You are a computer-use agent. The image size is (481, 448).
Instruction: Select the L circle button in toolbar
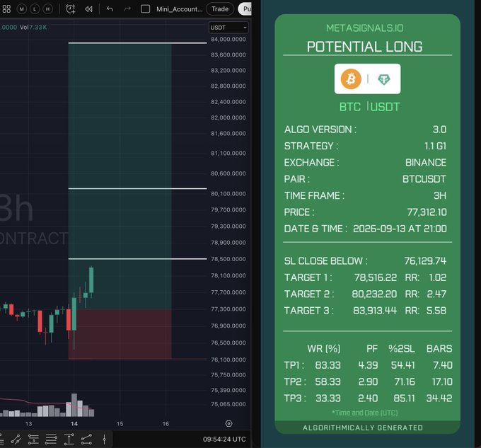(x=35, y=9)
